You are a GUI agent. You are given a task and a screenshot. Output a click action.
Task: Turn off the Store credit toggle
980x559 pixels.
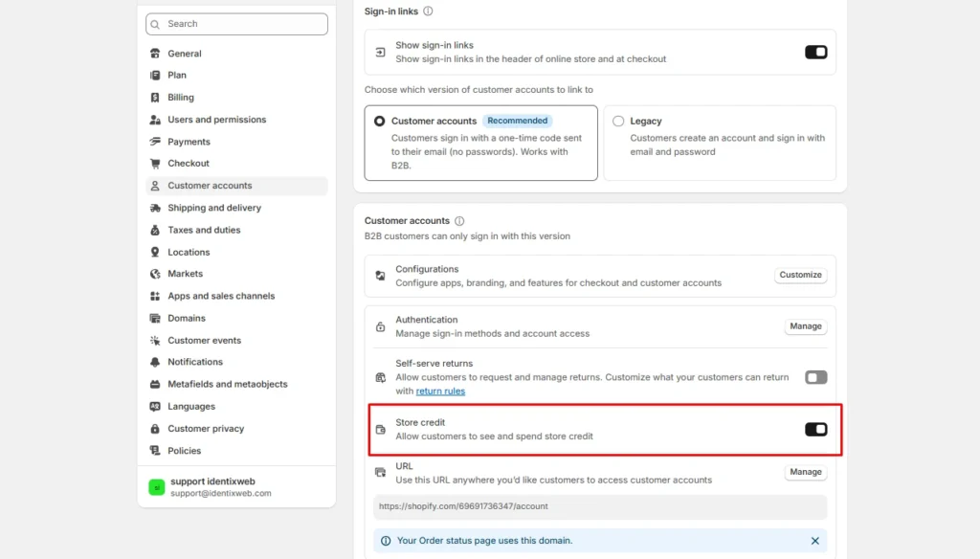pos(815,429)
